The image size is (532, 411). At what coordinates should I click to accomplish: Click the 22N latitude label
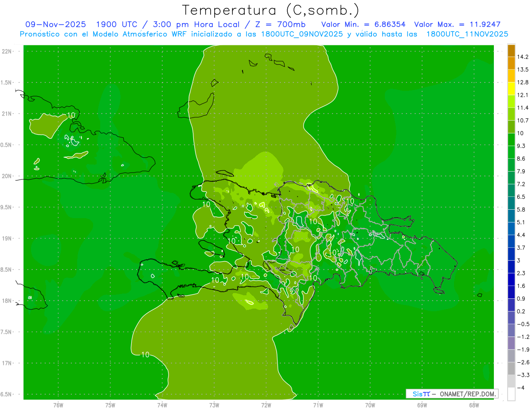pyautogui.click(x=7, y=51)
